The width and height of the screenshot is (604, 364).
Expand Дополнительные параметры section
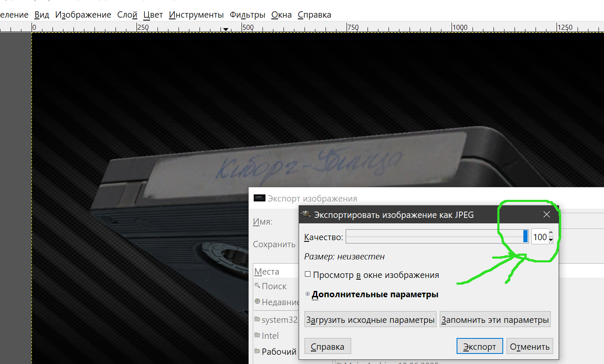[x=307, y=294]
